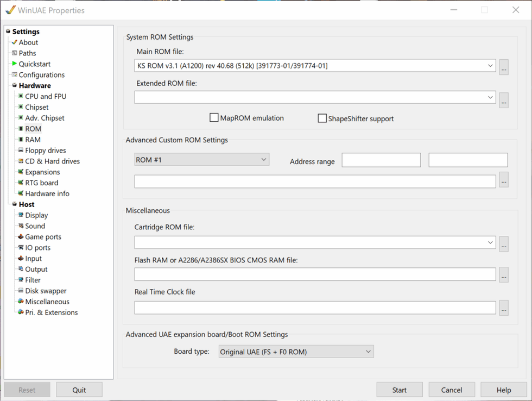This screenshot has height=401, width=532.
Task: Click the Miscellaneous colored icon
Action: [21, 302]
